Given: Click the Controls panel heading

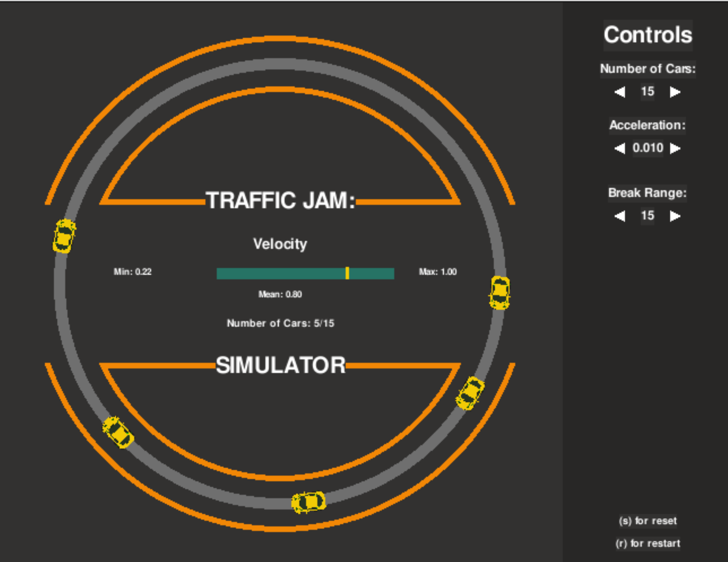Looking at the screenshot, I should coord(648,35).
